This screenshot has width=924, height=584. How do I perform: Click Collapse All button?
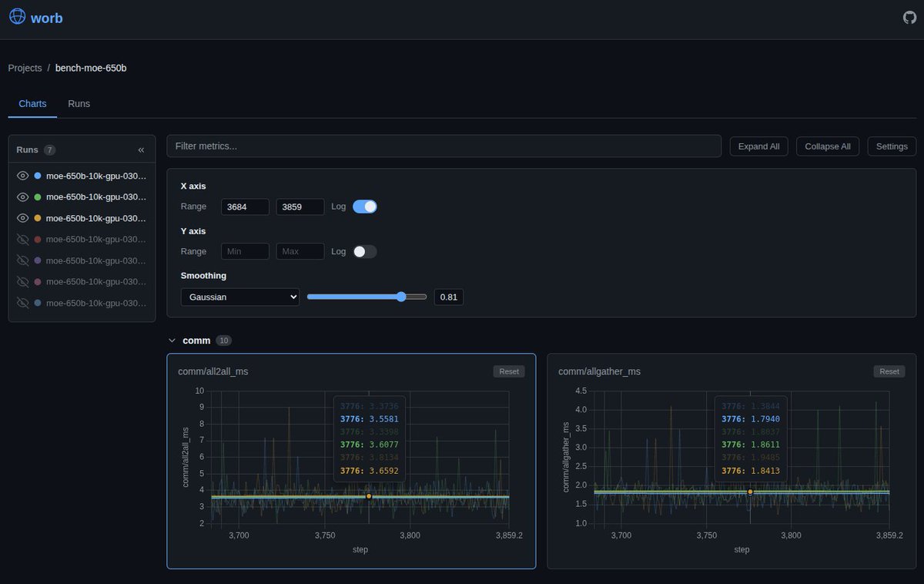(x=828, y=146)
